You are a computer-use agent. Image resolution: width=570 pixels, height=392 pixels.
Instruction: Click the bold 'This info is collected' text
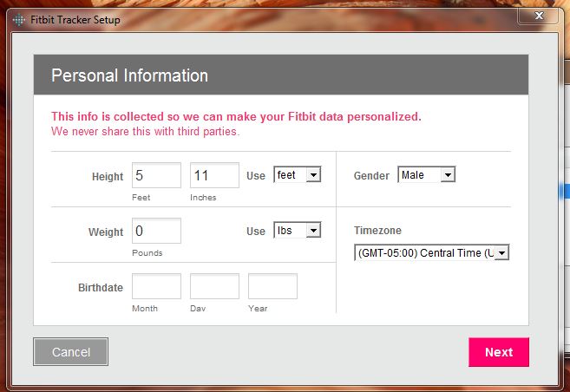point(236,116)
